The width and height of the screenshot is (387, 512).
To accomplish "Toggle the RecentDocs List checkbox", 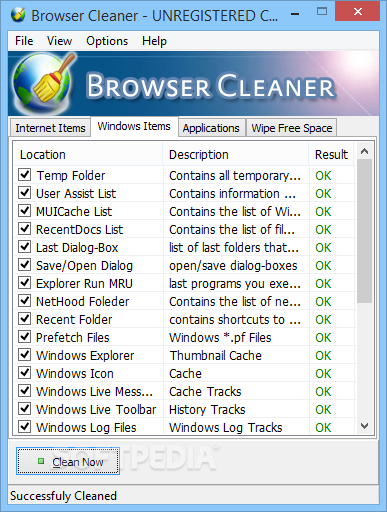I will pyautogui.click(x=25, y=229).
